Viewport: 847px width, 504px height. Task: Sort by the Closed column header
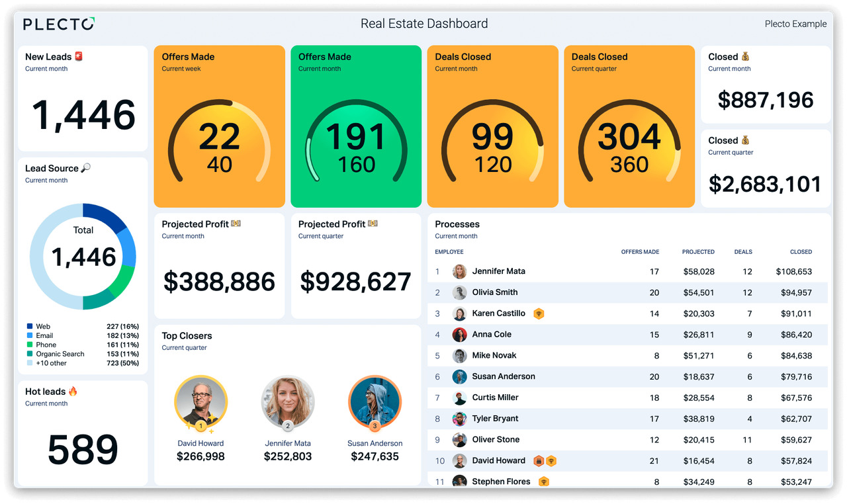[x=800, y=252]
